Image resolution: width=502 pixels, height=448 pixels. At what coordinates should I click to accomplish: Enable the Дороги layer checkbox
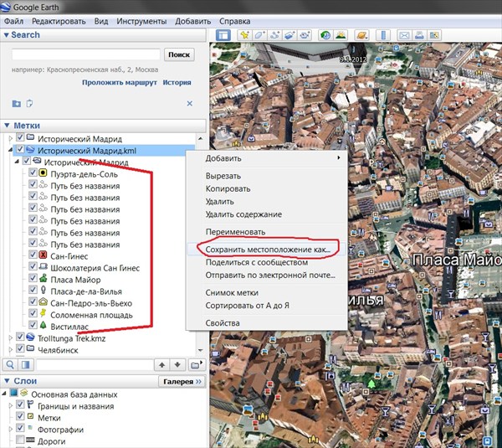tap(20, 440)
